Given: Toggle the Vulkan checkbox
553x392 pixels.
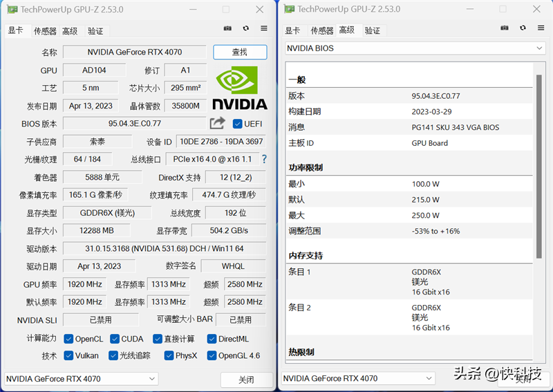Looking at the screenshot, I should (68, 355).
